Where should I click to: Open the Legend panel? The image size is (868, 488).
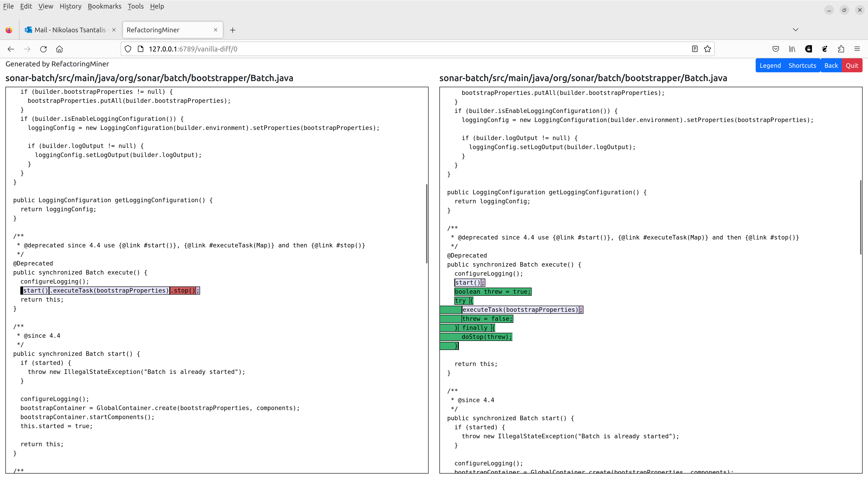pyautogui.click(x=770, y=65)
